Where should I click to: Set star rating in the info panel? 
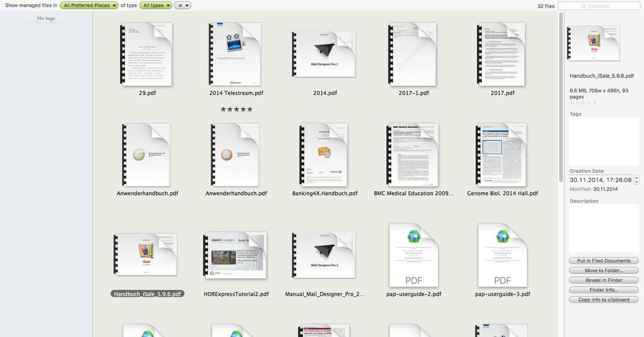tap(583, 103)
